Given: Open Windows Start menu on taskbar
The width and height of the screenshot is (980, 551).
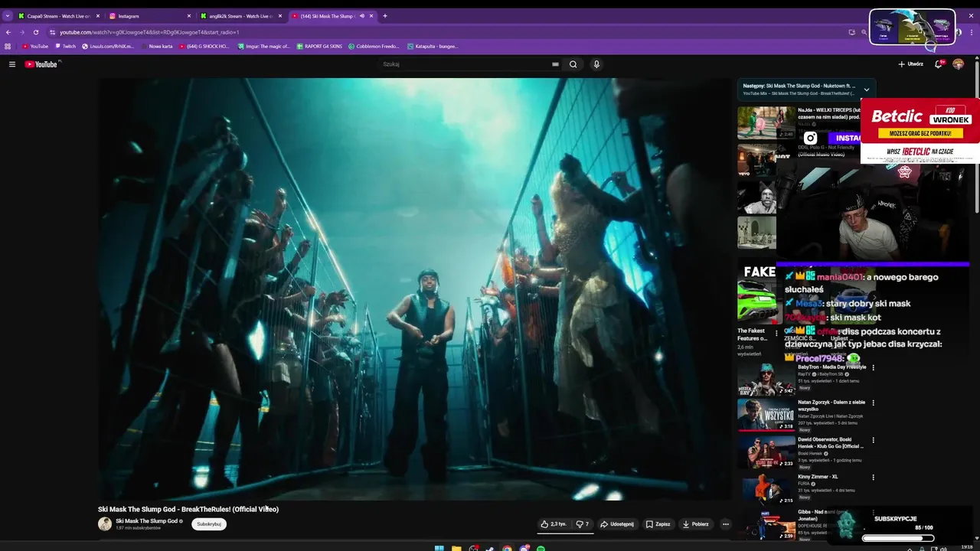Looking at the screenshot, I should coord(439,548).
